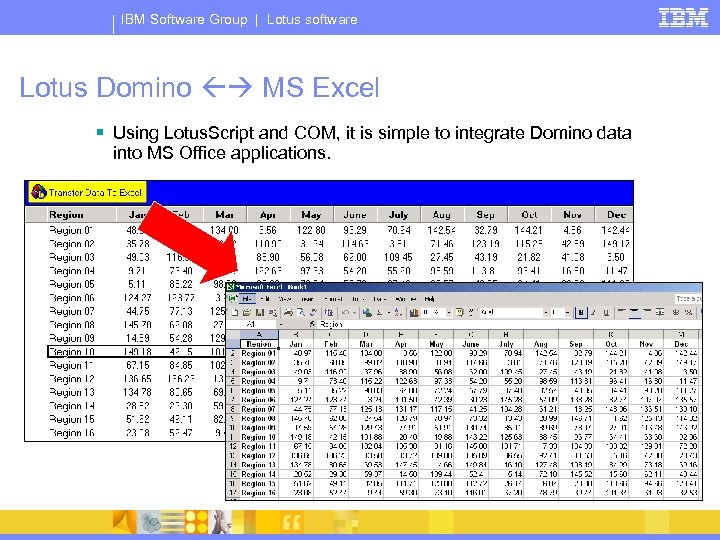The width and height of the screenshot is (720, 540).
Task: Select Region 03 row in Domino view
Action: coord(329,257)
